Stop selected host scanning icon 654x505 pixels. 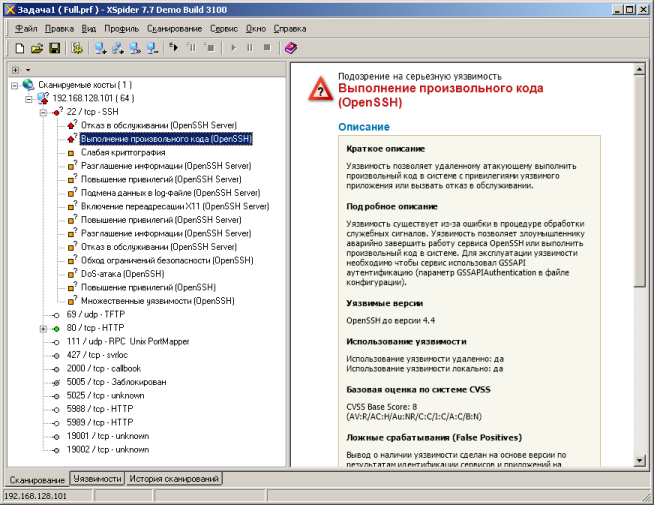(209, 48)
